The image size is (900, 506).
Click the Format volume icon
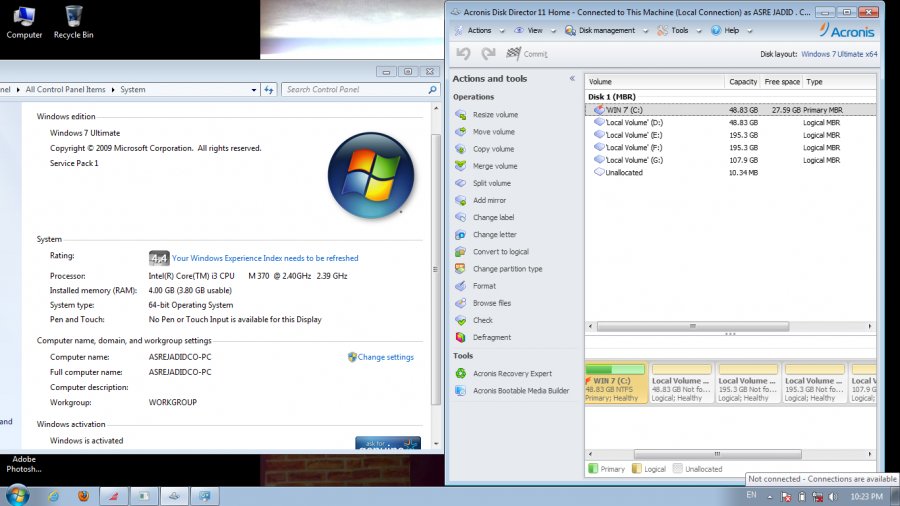tap(460, 286)
